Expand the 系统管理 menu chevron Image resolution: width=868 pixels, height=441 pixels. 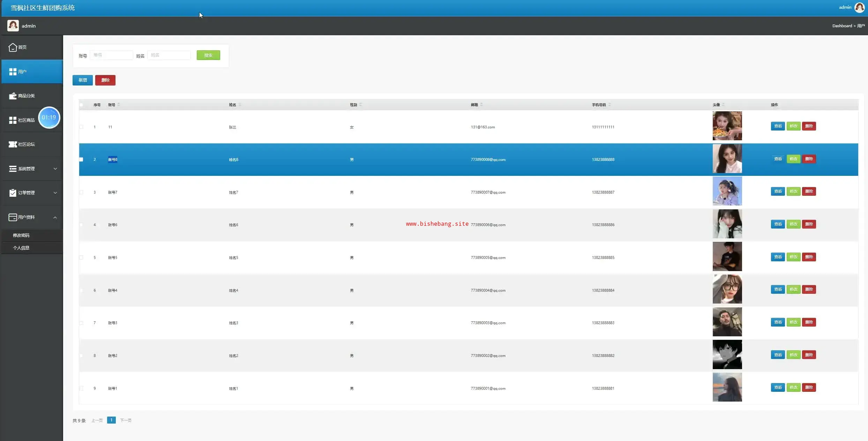55,169
